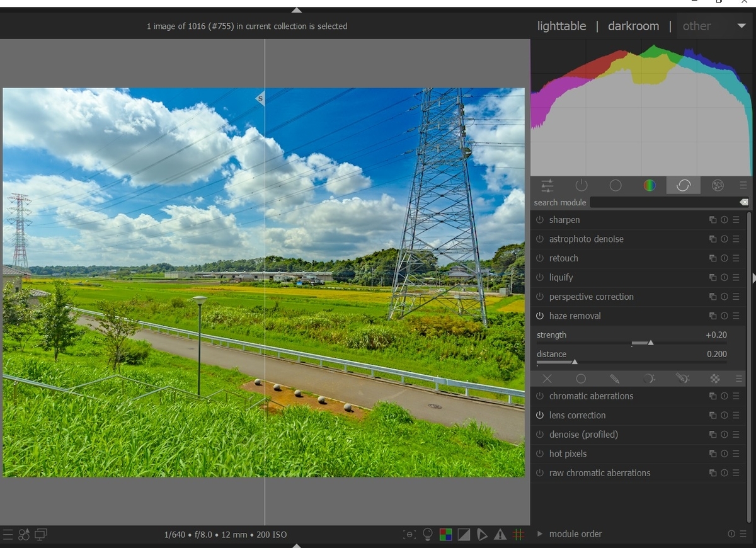
Task: Enable astrophoto denoise module
Action: (x=540, y=239)
